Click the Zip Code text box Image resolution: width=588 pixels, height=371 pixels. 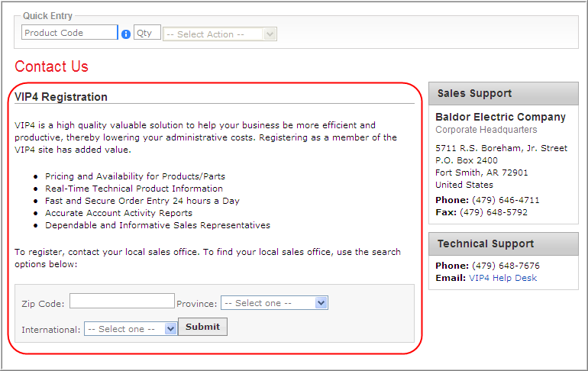coord(121,302)
